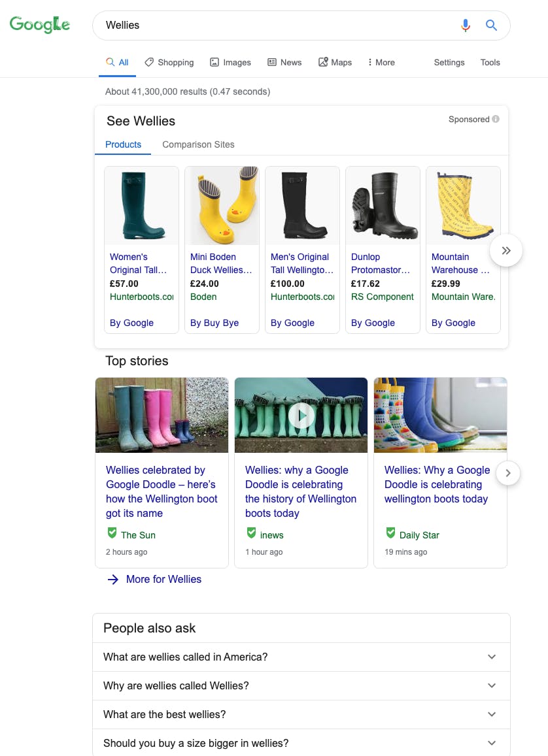The image size is (548, 756).
Task: Expand 'Should you buy a size bigger in wellies?'
Action: point(301,742)
